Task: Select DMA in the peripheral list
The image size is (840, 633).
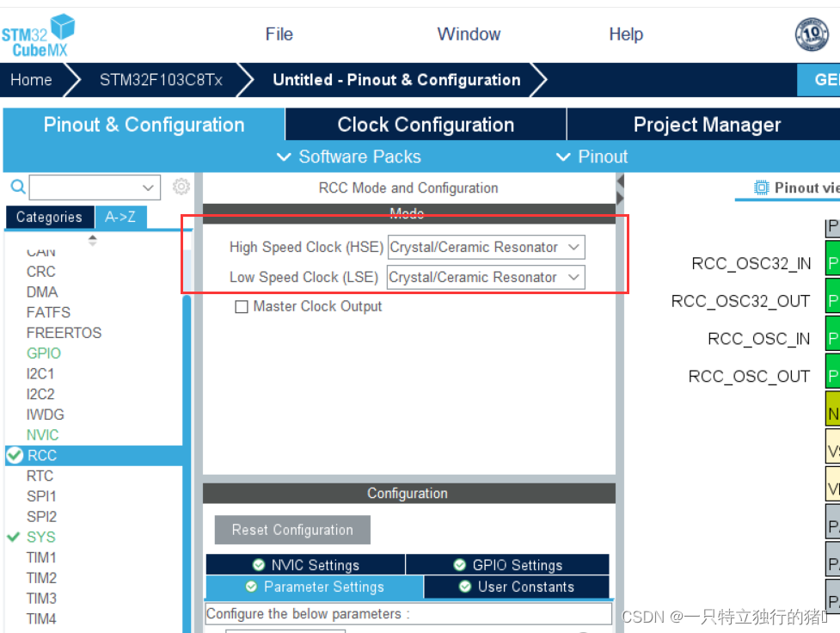Action: (x=42, y=292)
